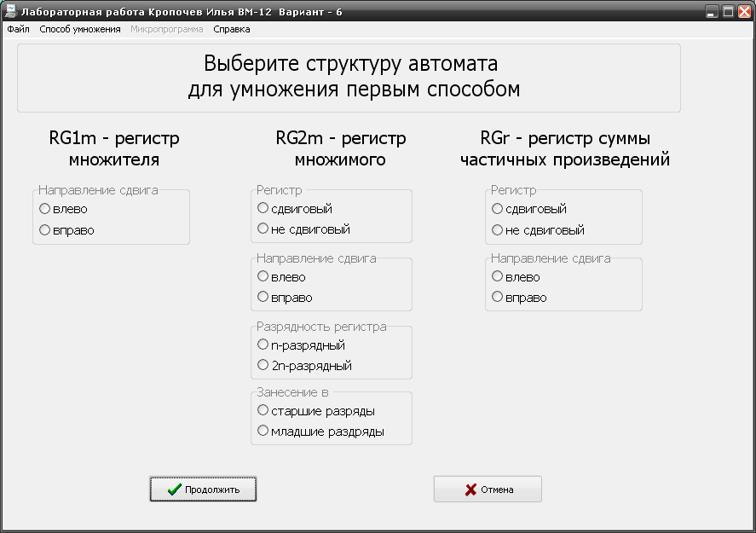Click the 'Разрядность регистра' group label
The height and width of the screenshot is (533, 756).
321,327
